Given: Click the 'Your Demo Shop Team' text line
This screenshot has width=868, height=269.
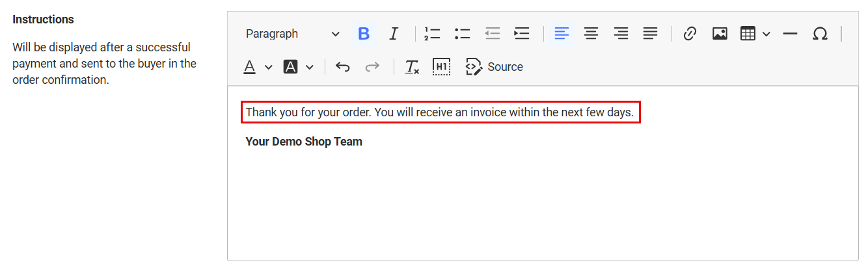Looking at the screenshot, I should click(x=304, y=142).
